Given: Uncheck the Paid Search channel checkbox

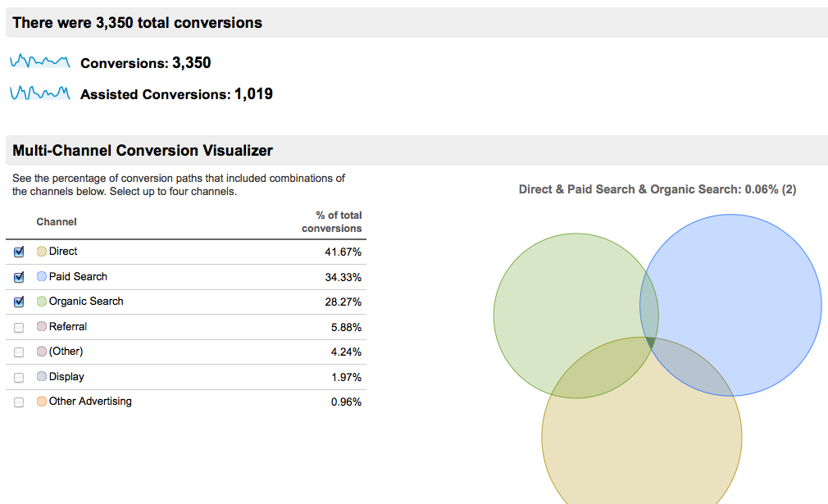Looking at the screenshot, I should point(19,276).
